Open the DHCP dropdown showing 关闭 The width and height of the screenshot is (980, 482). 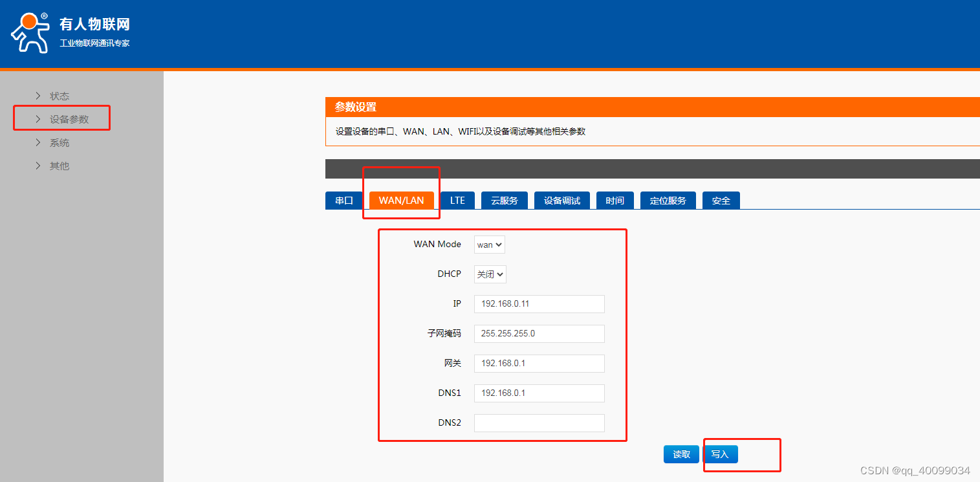click(x=490, y=274)
